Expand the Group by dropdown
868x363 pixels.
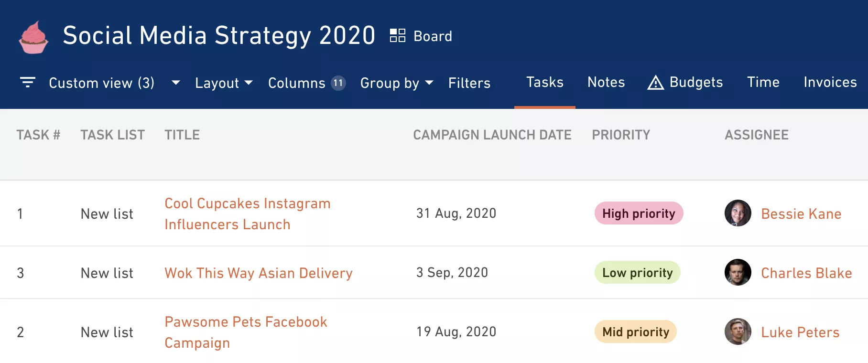pos(397,83)
